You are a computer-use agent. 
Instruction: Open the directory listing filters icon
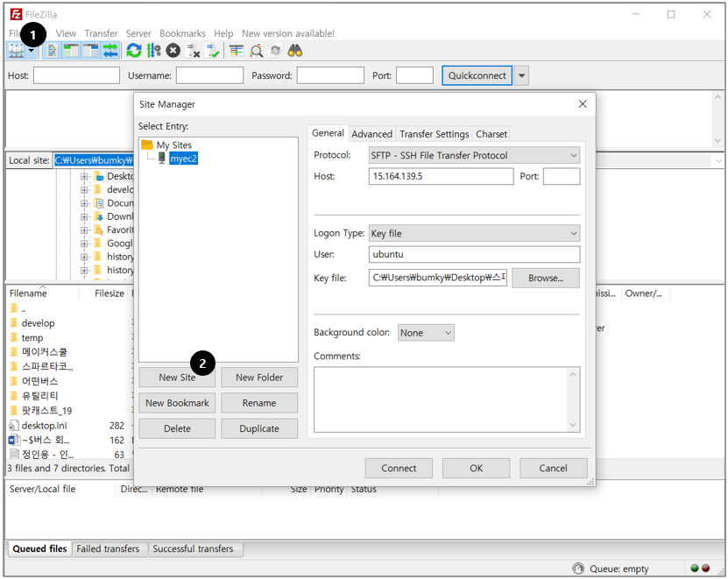point(237,51)
